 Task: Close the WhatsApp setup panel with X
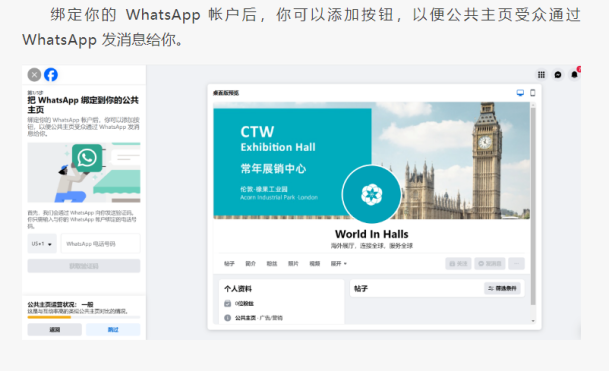point(34,75)
